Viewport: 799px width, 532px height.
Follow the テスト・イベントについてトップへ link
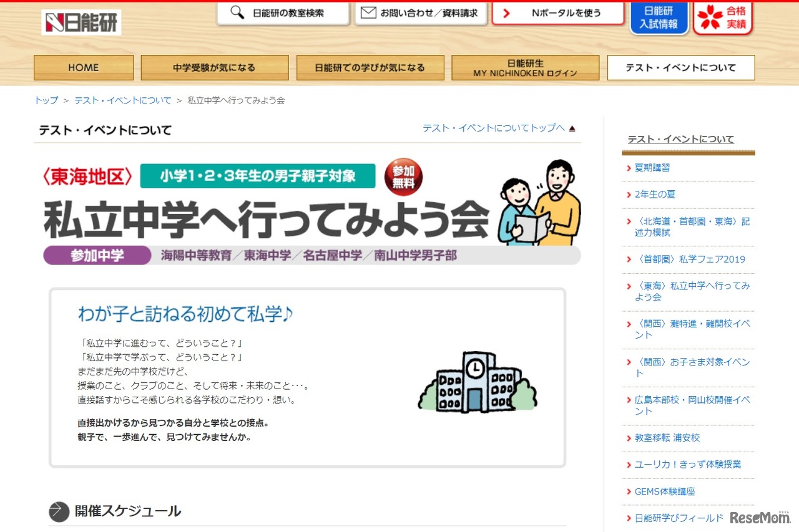(494, 128)
